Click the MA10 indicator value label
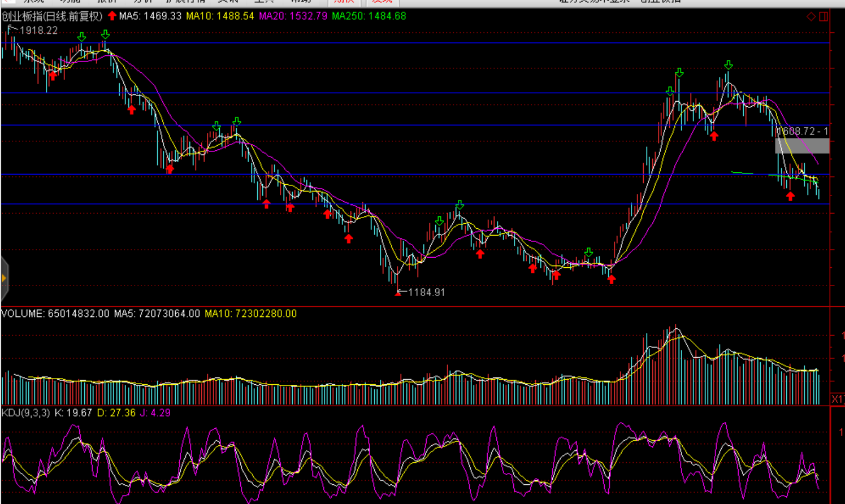The image size is (845, 504). [x=220, y=16]
